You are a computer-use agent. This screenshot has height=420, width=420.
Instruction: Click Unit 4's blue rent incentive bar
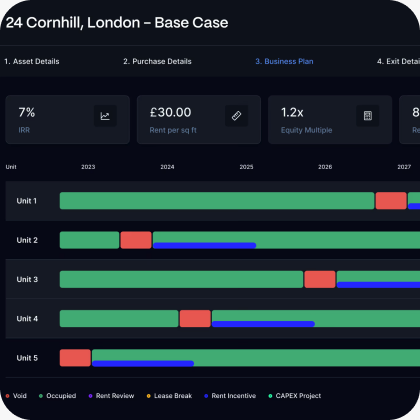[x=263, y=324]
